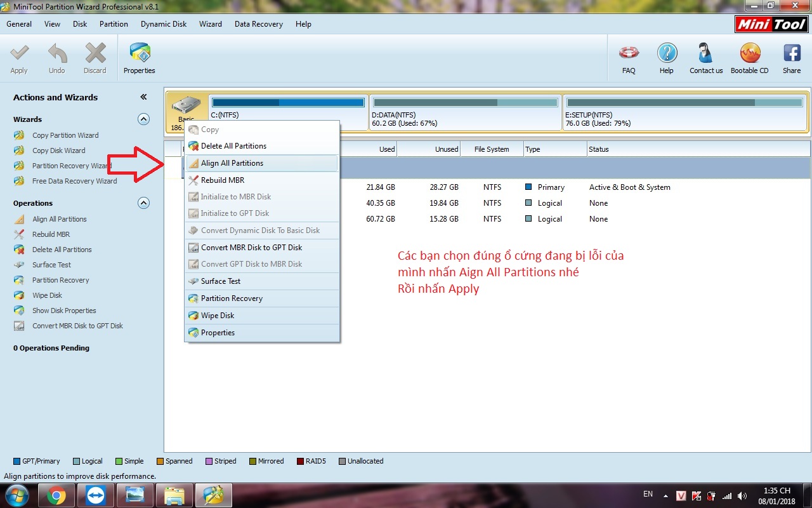Click the Status column header

click(x=698, y=149)
